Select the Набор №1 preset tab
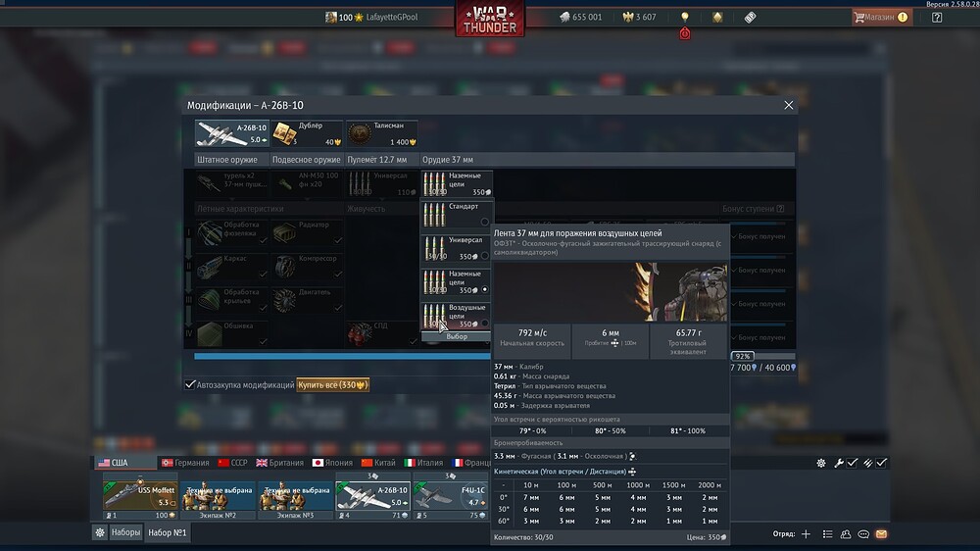This screenshot has height=551, width=980. point(167,532)
